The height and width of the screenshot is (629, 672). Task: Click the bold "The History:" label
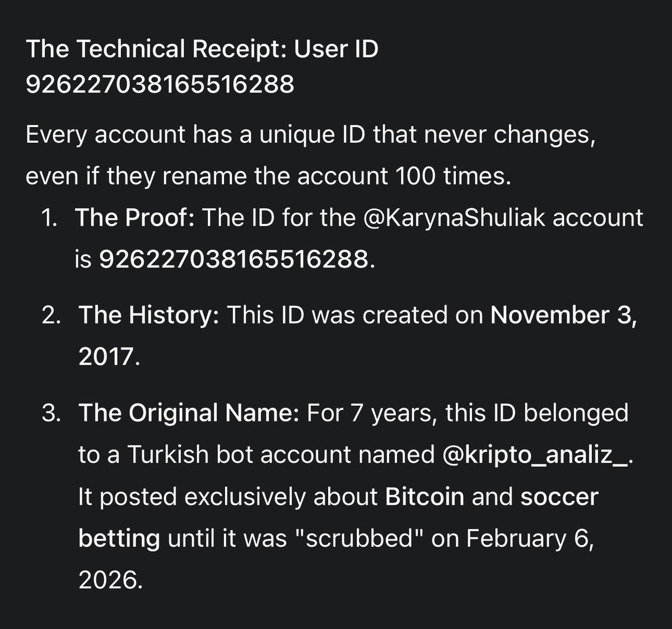148,315
